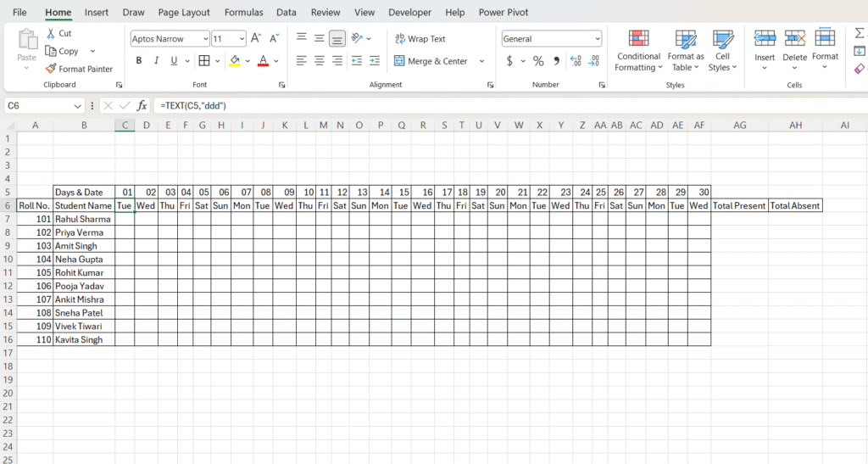
Task: Click the Borders grid icon
Action: point(204,61)
